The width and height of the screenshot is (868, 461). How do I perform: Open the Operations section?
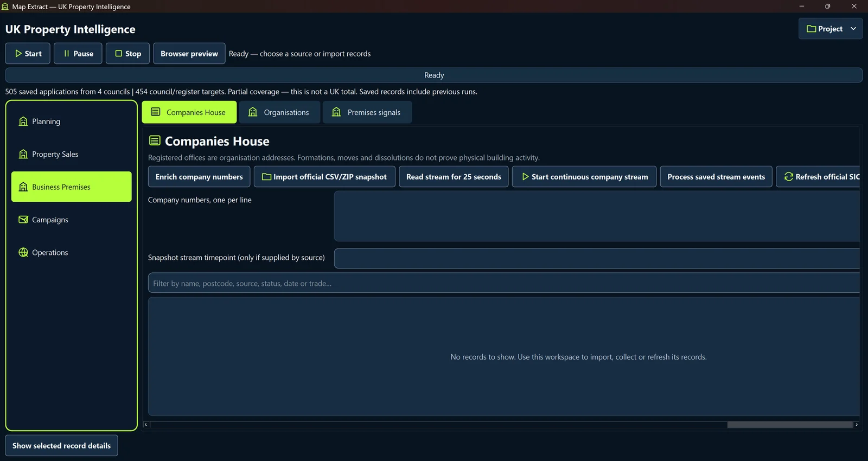[x=72, y=253]
